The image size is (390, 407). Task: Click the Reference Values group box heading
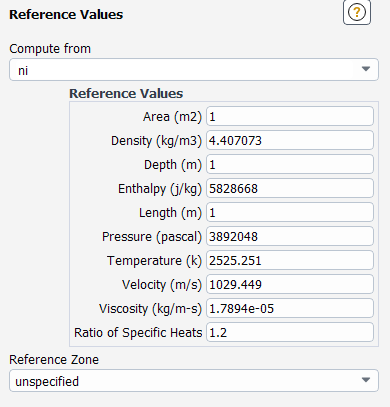pos(126,93)
